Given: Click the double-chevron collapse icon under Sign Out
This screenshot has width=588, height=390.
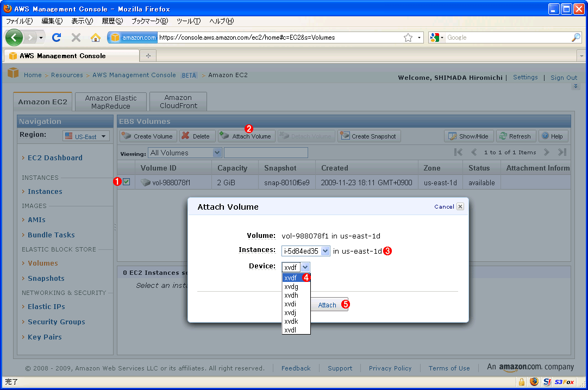Looking at the screenshot, I should click(x=576, y=86).
